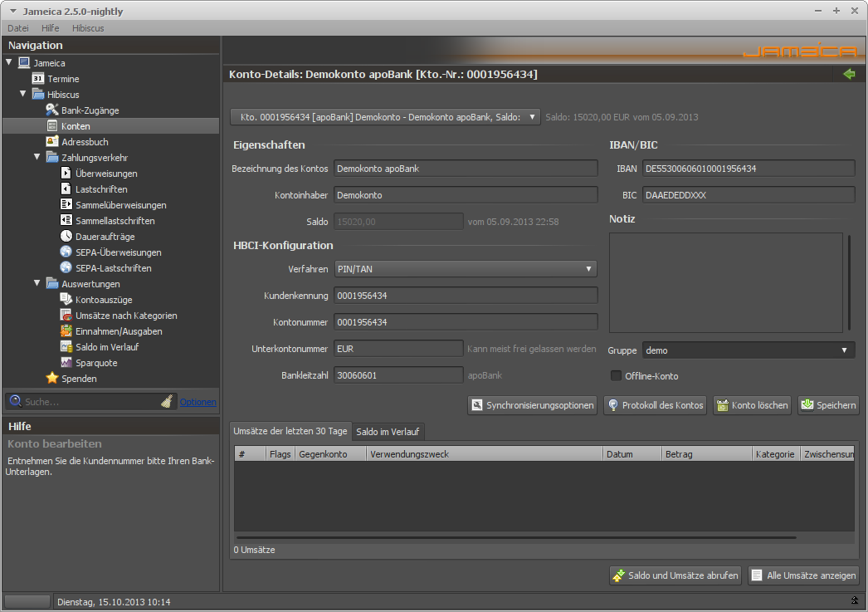The height and width of the screenshot is (612, 868).
Task: Click the Einnahmen/Ausgaben icon
Action: click(x=66, y=330)
